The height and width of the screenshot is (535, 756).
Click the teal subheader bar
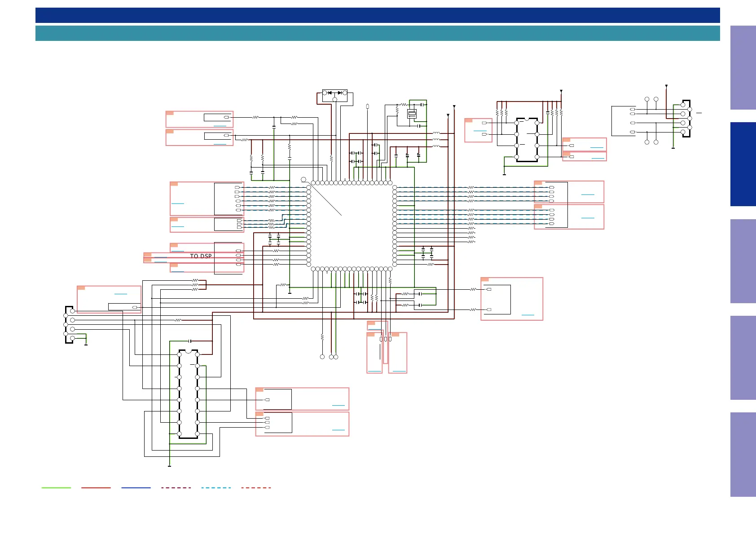pyautogui.click(x=378, y=33)
